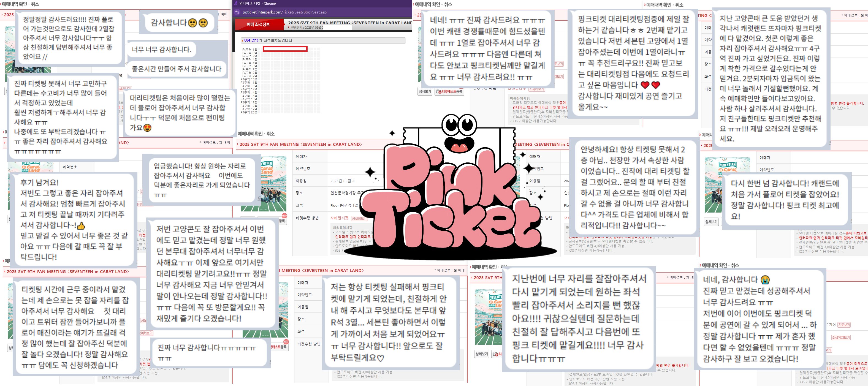
Task: Click the site info icon beside poticket.interpark.com URL
Action: click(237, 12)
